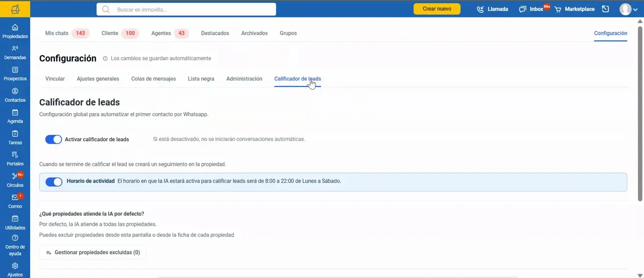Screen dimensions: 644x278
Task: Click Crear nuevo button
Action: [x=437, y=9]
